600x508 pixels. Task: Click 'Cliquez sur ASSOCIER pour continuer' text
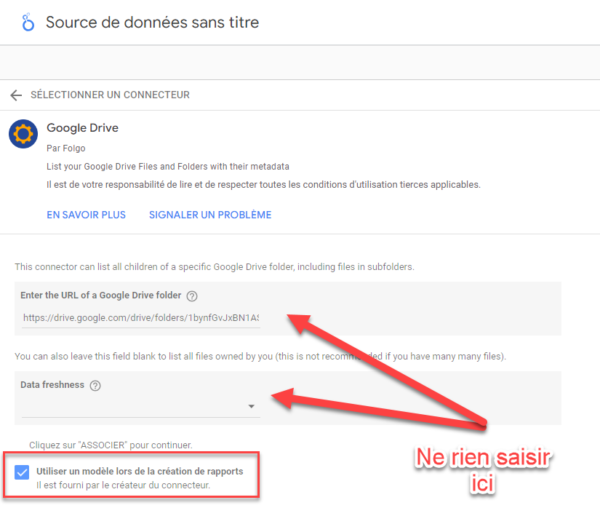pyautogui.click(x=111, y=445)
